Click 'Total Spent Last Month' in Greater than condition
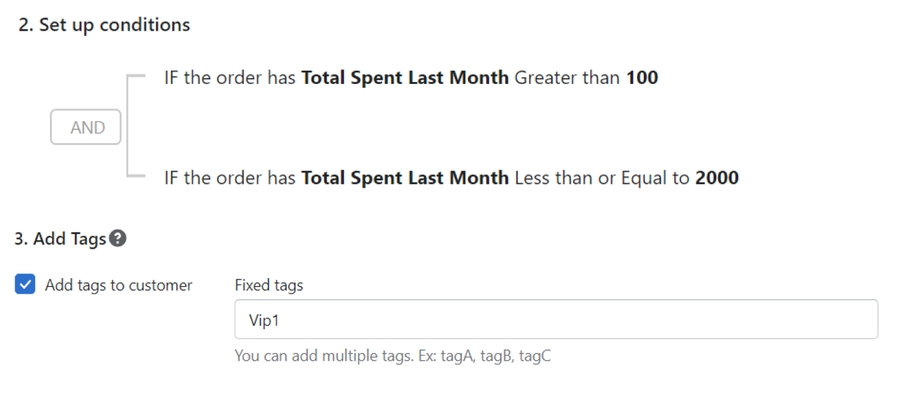900x400 pixels. (x=405, y=77)
